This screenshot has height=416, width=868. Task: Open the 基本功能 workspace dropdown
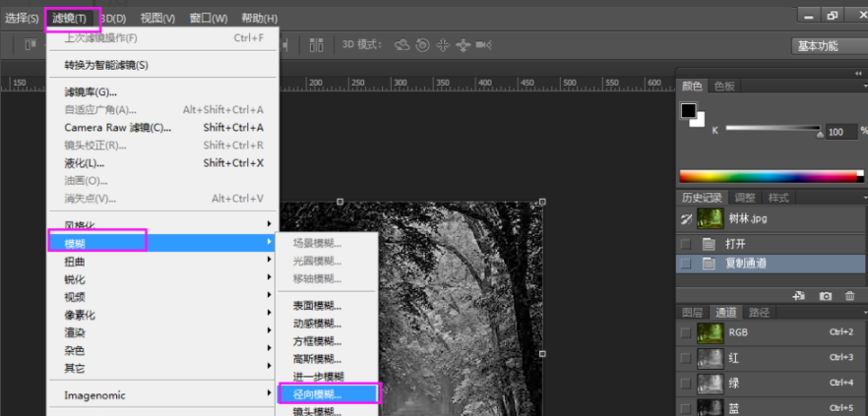tap(829, 46)
